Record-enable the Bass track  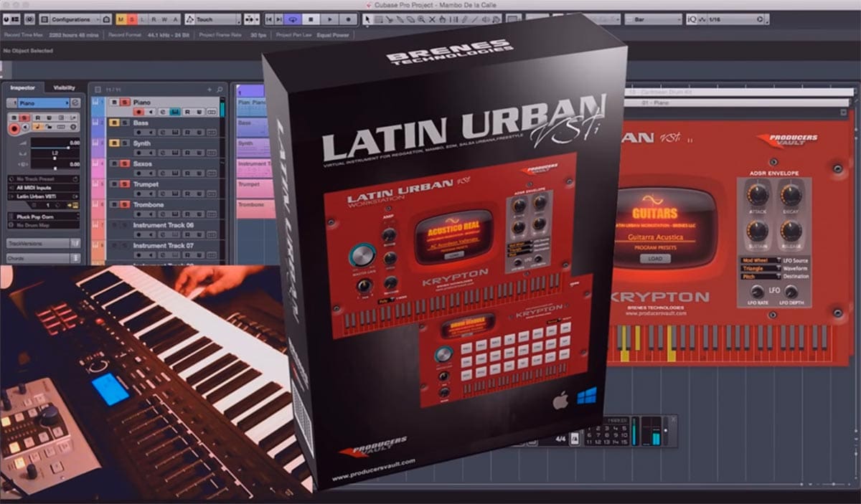click(x=138, y=133)
